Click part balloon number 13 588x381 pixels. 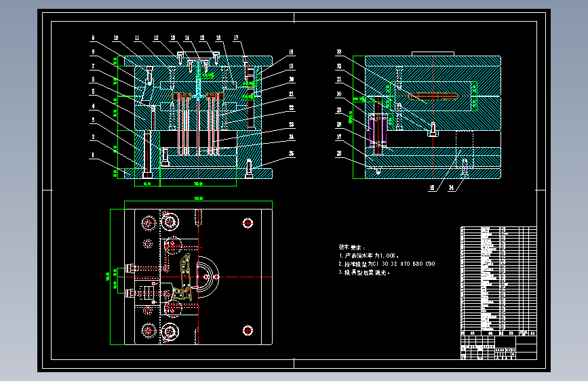(x=173, y=38)
